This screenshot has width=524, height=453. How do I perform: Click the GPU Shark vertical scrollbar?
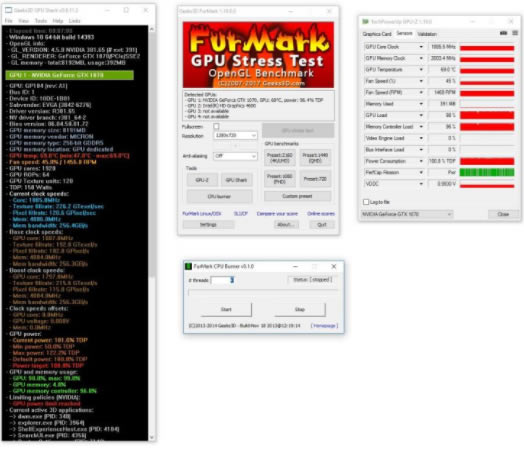152,233
